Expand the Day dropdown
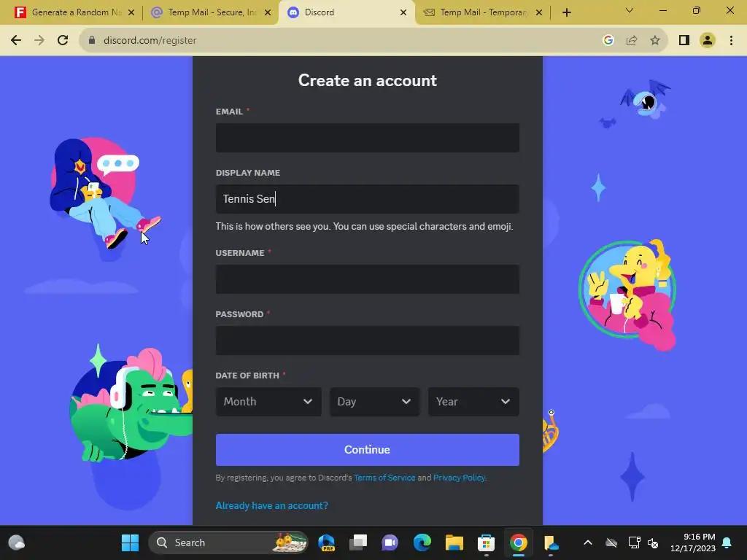Viewport: 747px width, 560px height. (375, 402)
